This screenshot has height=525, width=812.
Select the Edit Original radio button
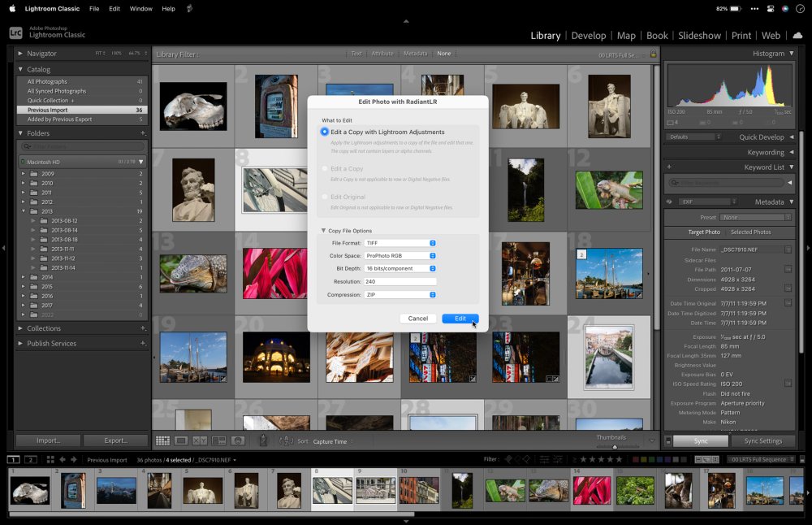pyautogui.click(x=326, y=197)
